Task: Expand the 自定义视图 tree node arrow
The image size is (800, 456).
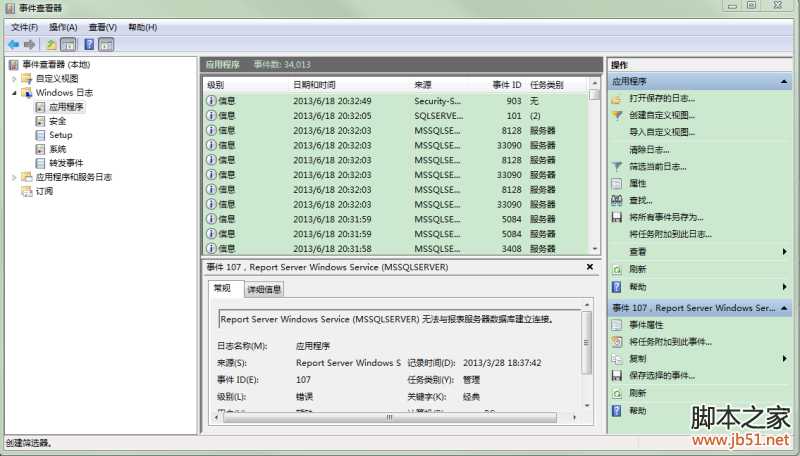Action: pyautogui.click(x=14, y=79)
